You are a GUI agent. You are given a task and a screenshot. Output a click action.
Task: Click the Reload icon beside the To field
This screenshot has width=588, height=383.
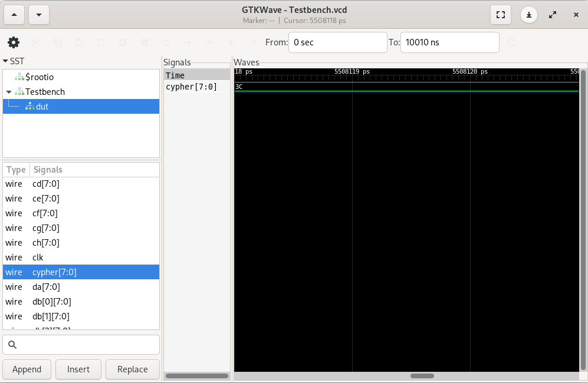pos(511,42)
